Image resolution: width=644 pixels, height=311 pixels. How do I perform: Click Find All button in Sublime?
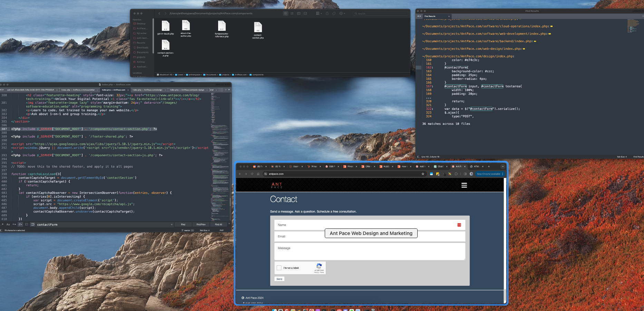(x=218, y=225)
